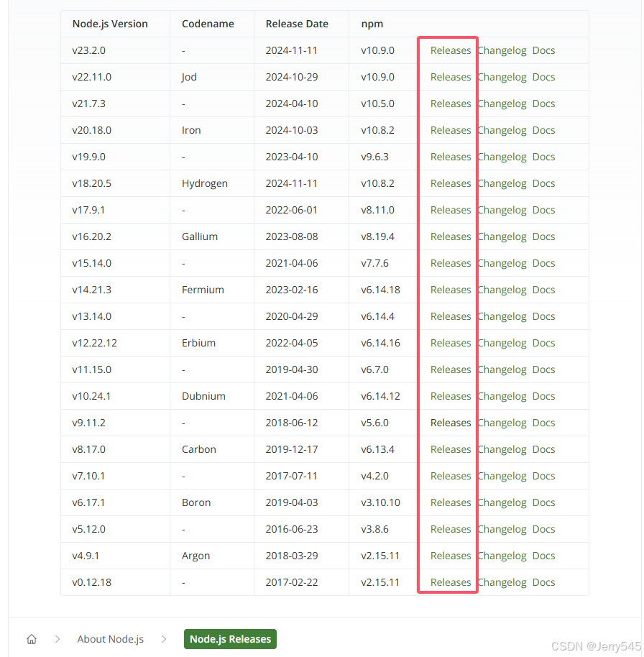
Task: Open Docs for v22.11.0
Action: (x=543, y=77)
